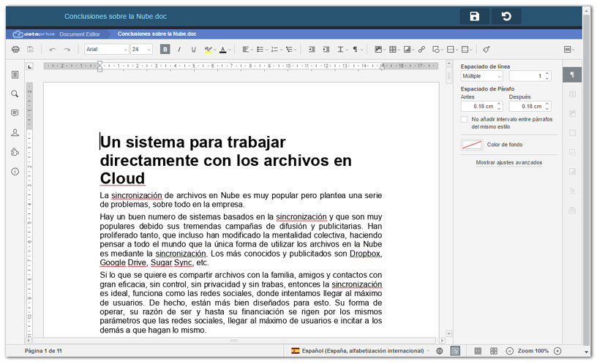
Task: Zoom in with the plus icon
Action: pyautogui.click(x=557, y=352)
